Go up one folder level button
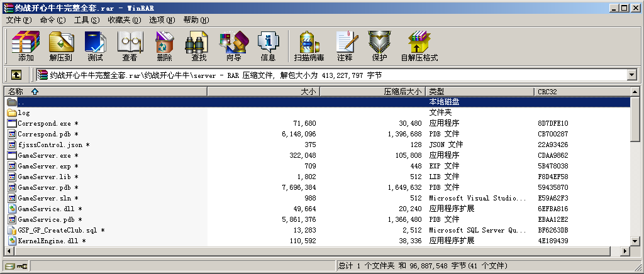Viewport: 644px width, 274px height. click(16, 75)
